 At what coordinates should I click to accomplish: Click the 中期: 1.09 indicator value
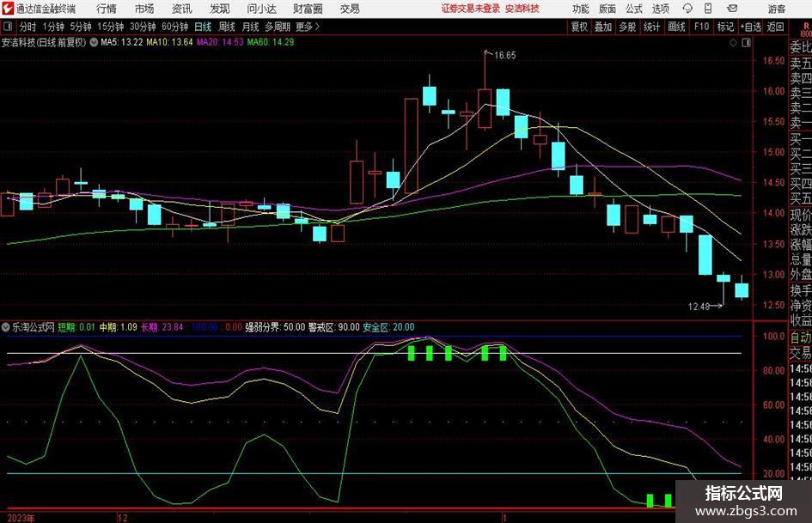point(118,327)
